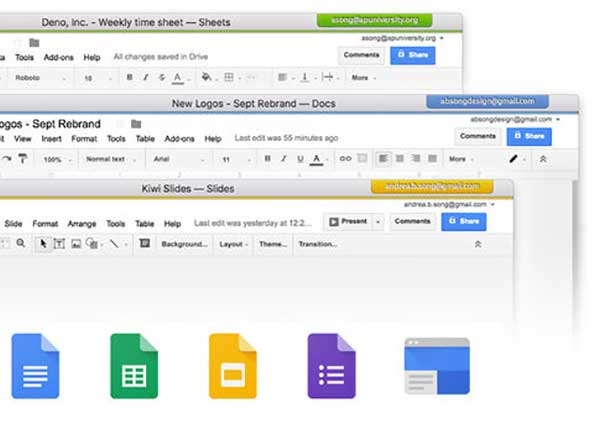600x438 pixels.
Task: Open the Insert menu in Docs
Action: [51, 138]
